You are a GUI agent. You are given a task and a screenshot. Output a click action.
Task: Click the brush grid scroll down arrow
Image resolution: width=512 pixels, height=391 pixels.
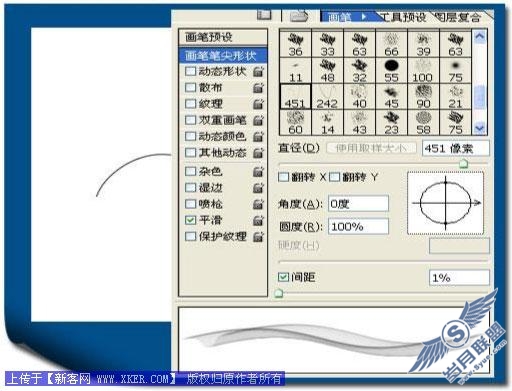[x=480, y=128]
